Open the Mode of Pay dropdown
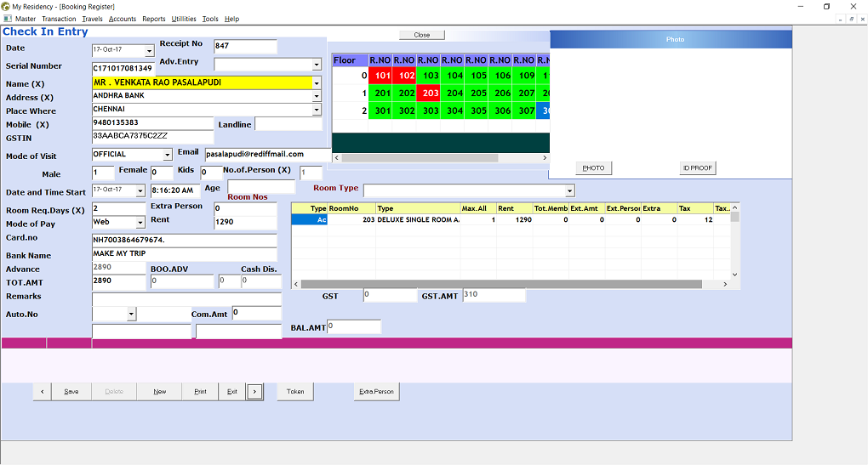This screenshot has height=465, width=868. pos(140,223)
